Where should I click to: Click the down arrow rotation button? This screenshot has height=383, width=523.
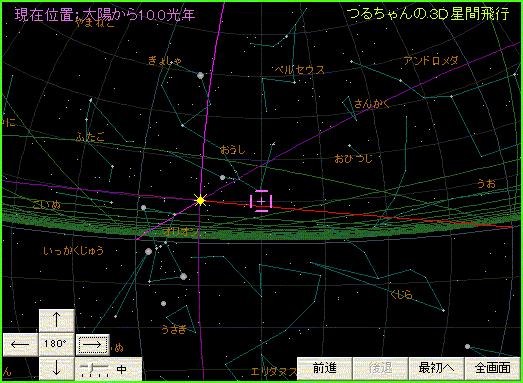point(56,368)
